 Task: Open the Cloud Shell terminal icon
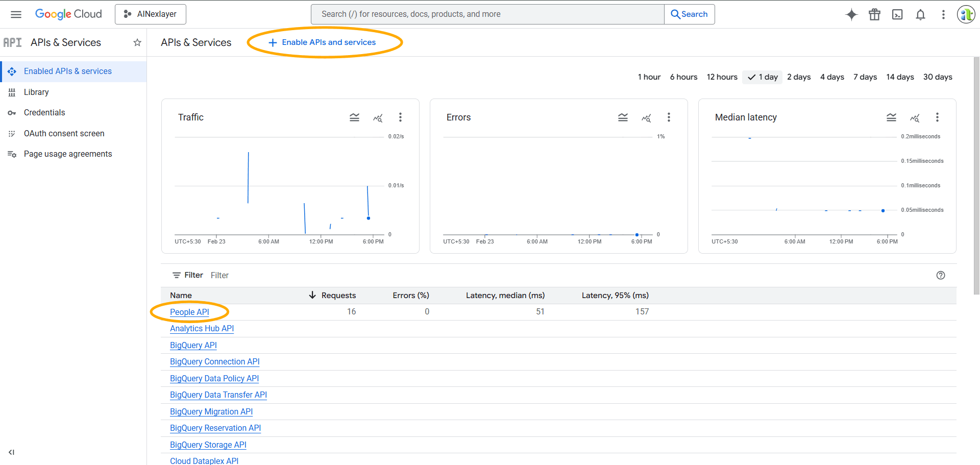(x=897, y=14)
